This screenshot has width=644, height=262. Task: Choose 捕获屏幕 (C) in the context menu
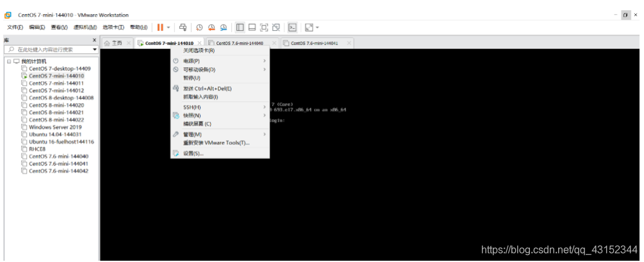[220, 124]
